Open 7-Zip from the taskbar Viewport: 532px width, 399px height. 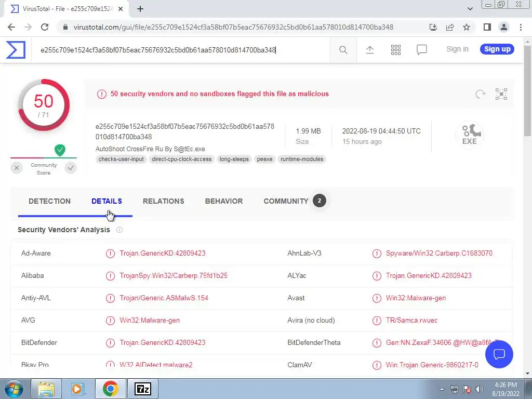coord(142,389)
